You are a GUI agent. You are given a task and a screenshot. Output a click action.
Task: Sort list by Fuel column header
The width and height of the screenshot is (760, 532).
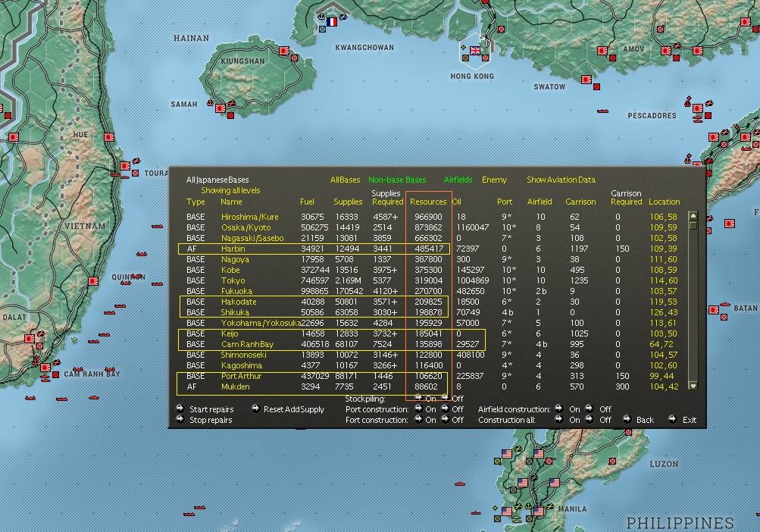(307, 202)
